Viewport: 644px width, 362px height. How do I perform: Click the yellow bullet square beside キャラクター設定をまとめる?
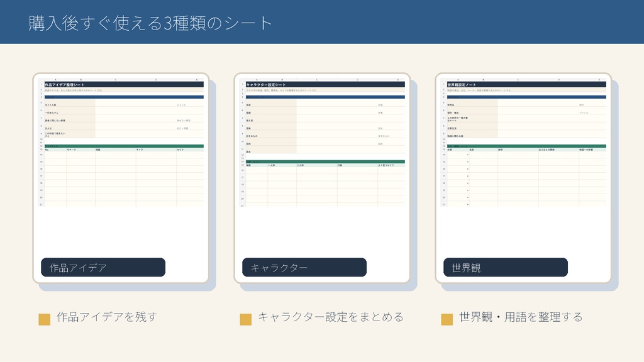coord(246,319)
